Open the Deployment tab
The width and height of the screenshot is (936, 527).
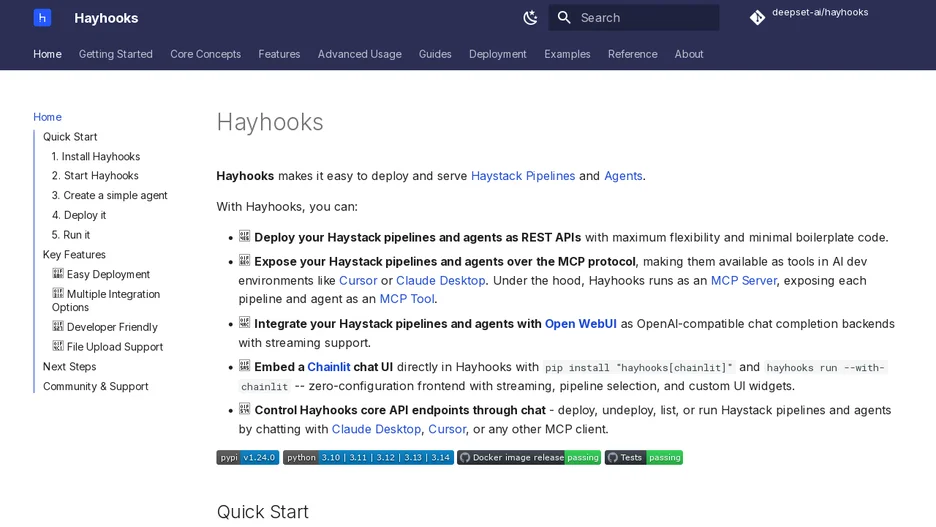click(x=498, y=54)
